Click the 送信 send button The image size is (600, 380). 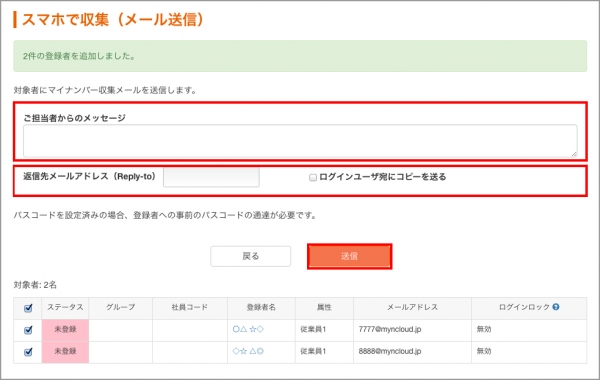point(349,256)
